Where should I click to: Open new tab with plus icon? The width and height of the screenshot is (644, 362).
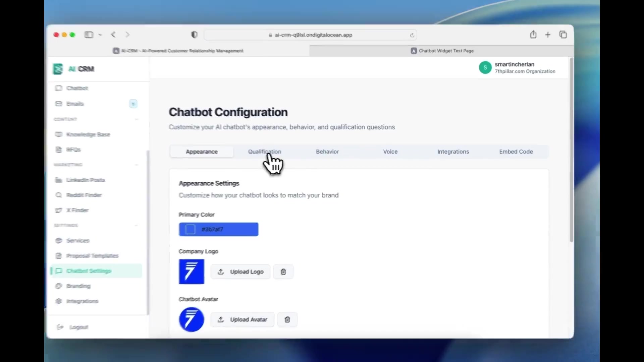(548, 35)
